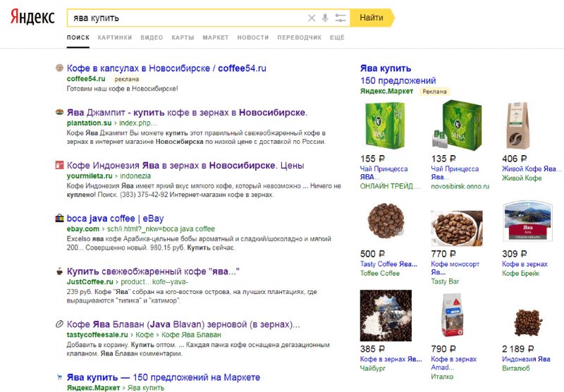The image size is (564, 392).
Task: Open 'Ява Джампит - купить кофе в зернах' result
Action: coord(187,112)
